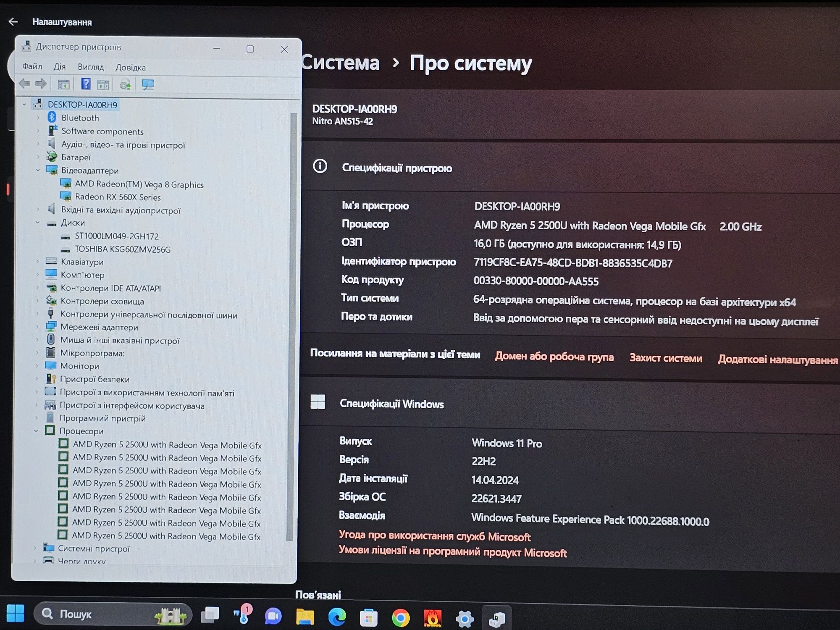Expand the Батареї category

[38, 157]
